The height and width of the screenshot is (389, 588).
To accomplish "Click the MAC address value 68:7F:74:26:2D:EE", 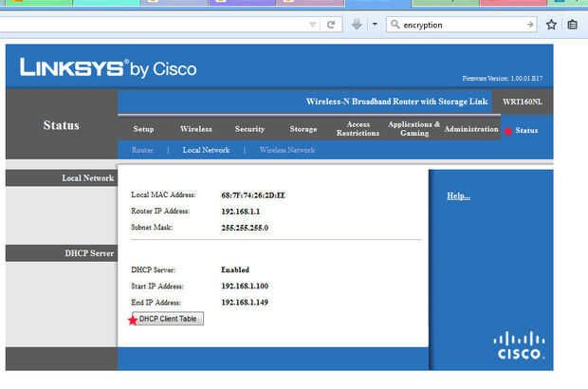I will tap(253, 195).
